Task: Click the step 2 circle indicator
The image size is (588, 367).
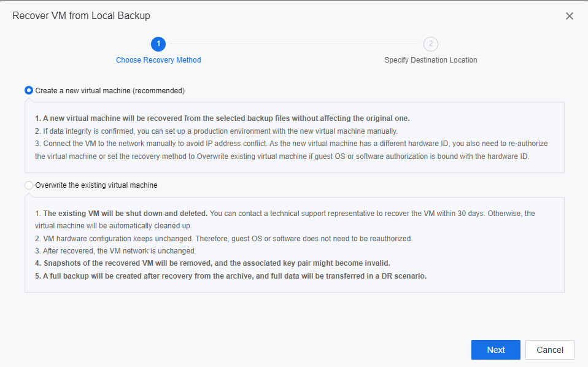Action: click(x=431, y=44)
